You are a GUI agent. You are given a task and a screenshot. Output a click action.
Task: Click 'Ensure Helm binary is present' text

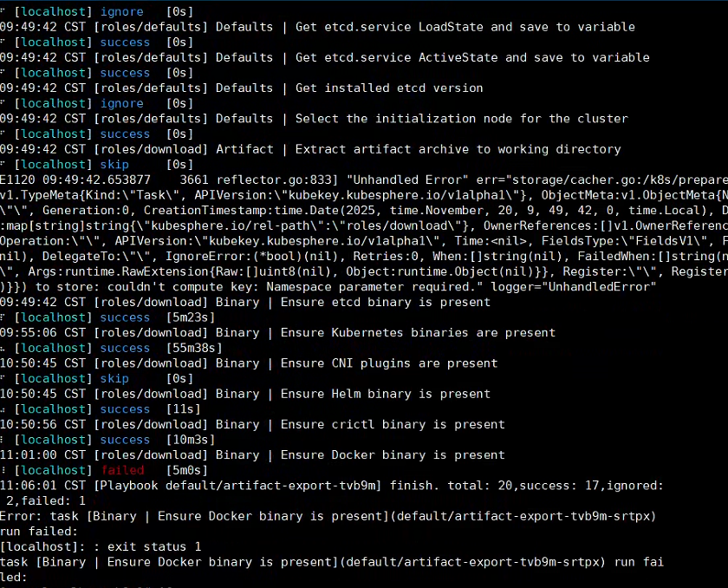pos(385,394)
